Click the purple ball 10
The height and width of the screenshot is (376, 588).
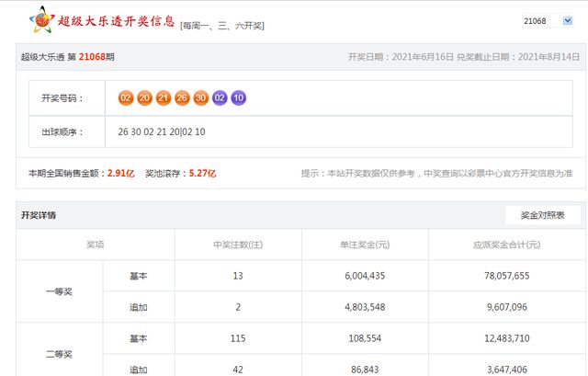239,98
